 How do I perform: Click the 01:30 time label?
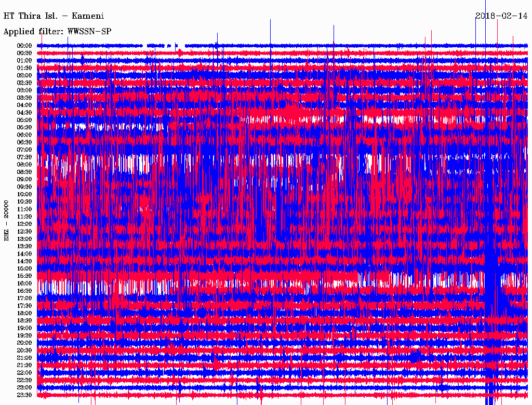(x=24, y=68)
